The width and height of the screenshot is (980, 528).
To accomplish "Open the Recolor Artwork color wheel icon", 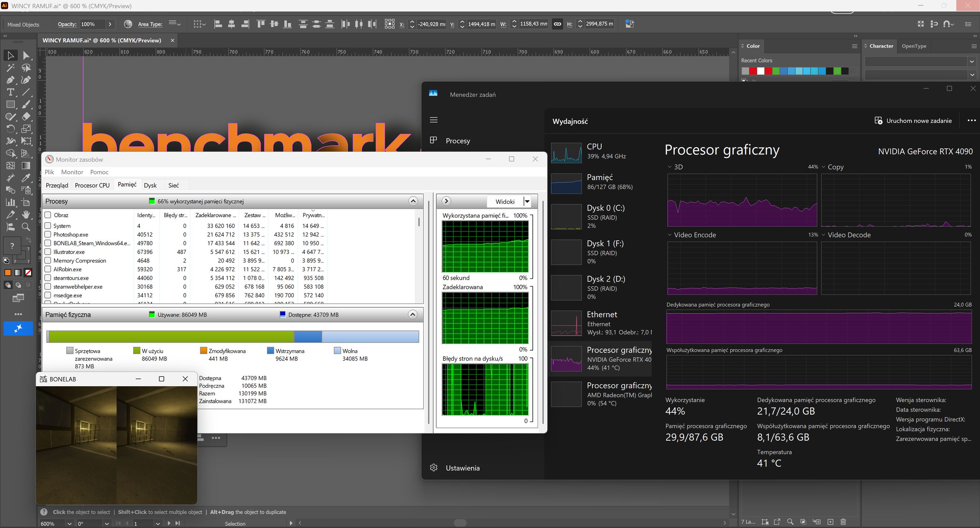I will [128, 24].
